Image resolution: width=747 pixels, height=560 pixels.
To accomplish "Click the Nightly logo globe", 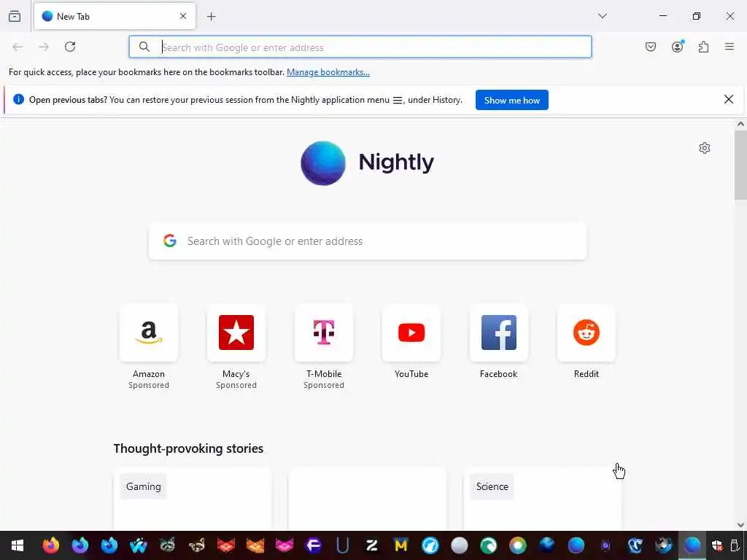I will point(323,163).
